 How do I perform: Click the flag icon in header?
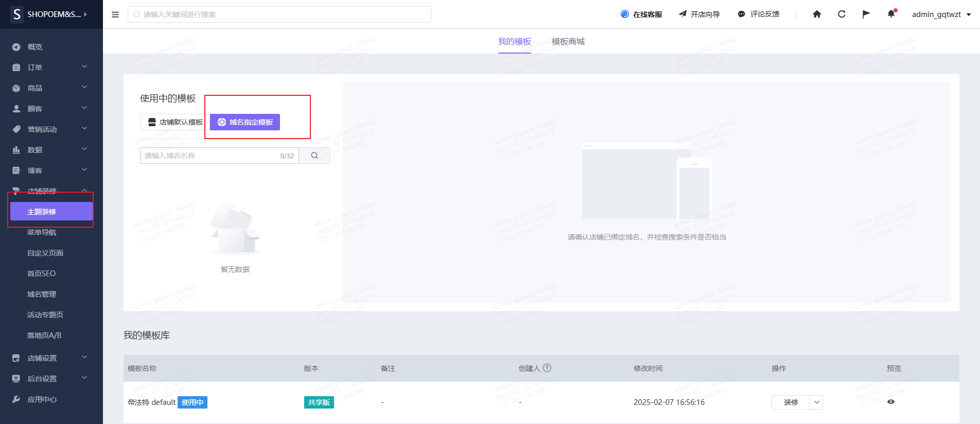coord(866,14)
